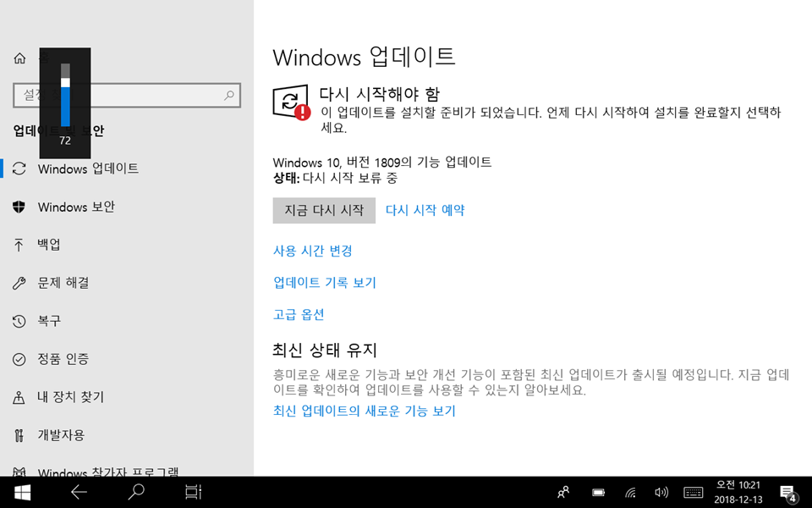Click the update restart-required status icon
This screenshot has height=508, width=812.
(x=292, y=102)
